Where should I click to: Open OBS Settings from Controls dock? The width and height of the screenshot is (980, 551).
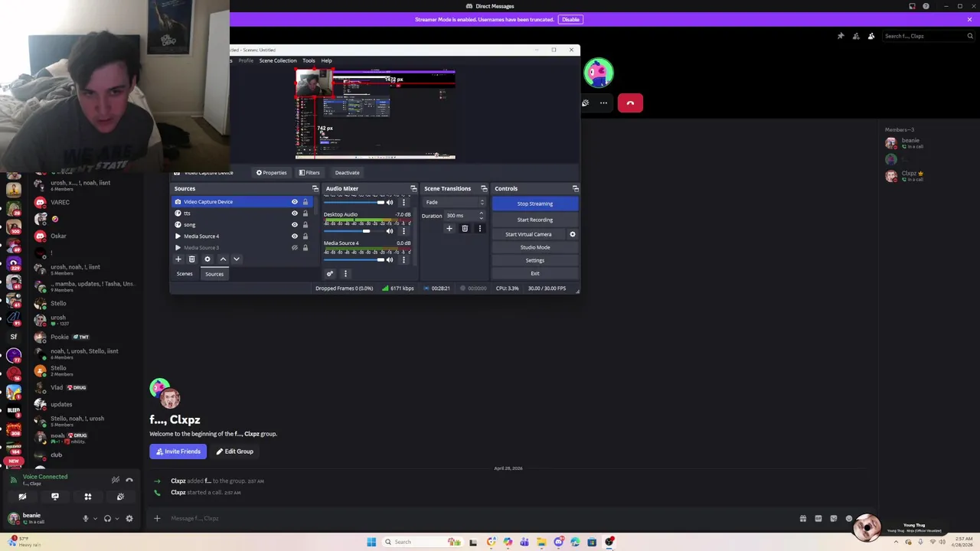[x=534, y=260]
